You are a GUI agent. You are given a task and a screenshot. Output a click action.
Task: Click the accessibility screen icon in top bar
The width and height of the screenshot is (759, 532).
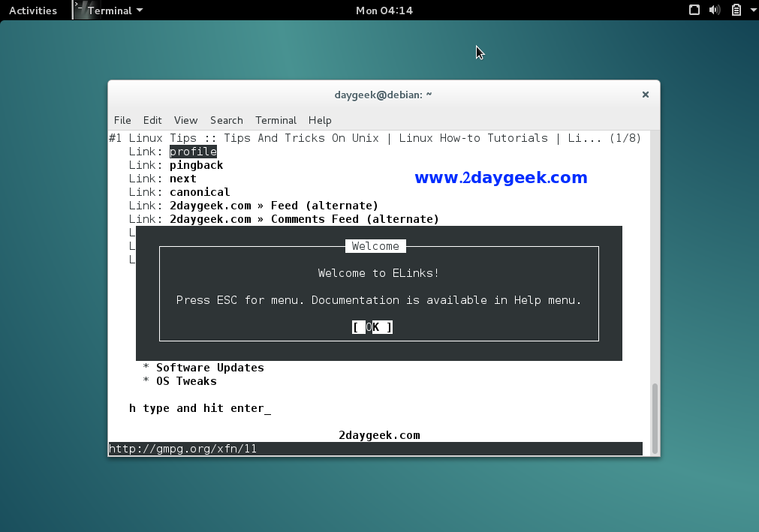pos(694,10)
